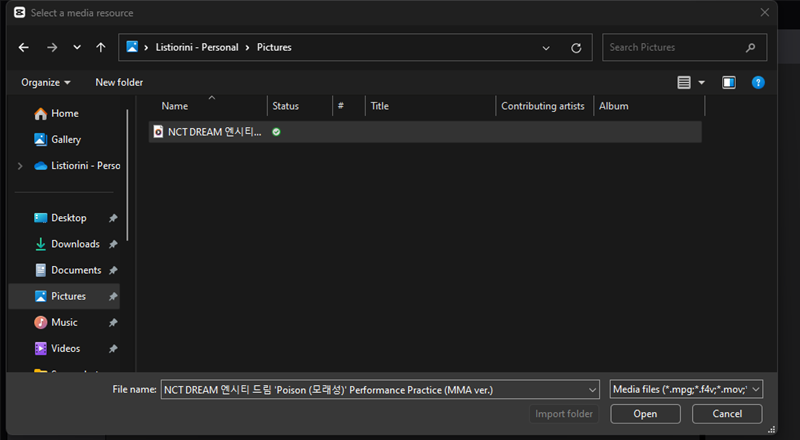Click the File name input field

pyautogui.click(x=380, y=389)
